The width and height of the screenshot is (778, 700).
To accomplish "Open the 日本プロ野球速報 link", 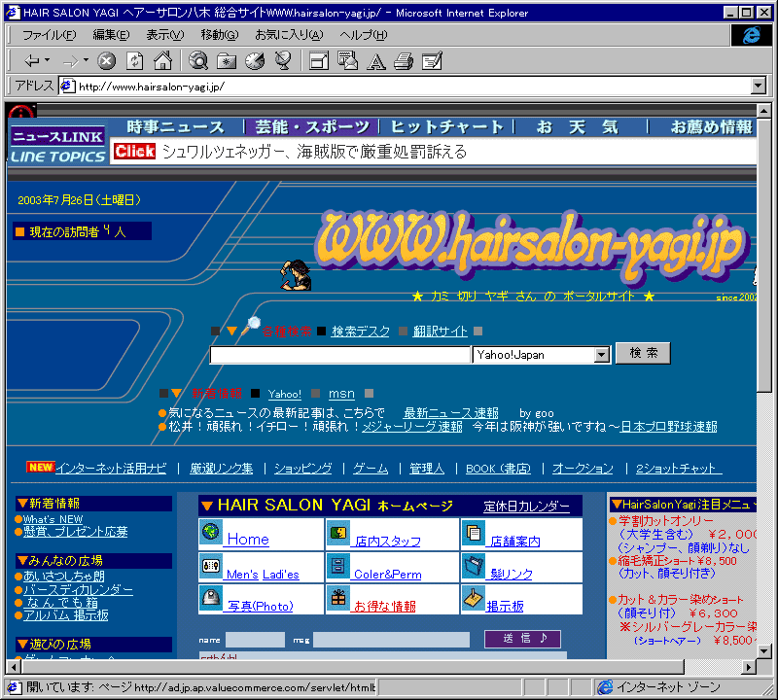I will 668,426.
